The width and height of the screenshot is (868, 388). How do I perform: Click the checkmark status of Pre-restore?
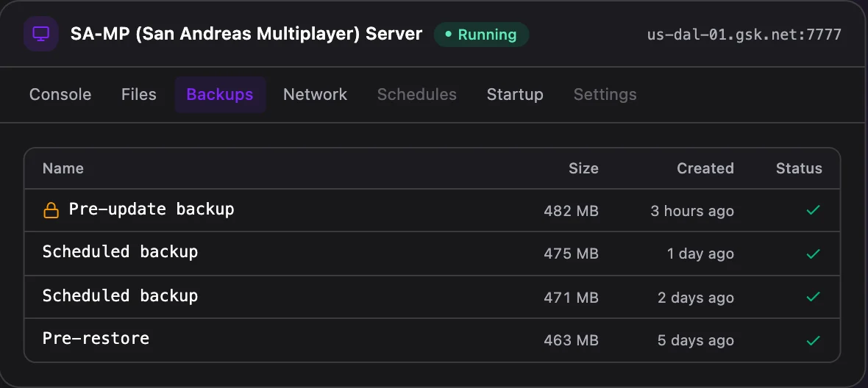point(813,340)
